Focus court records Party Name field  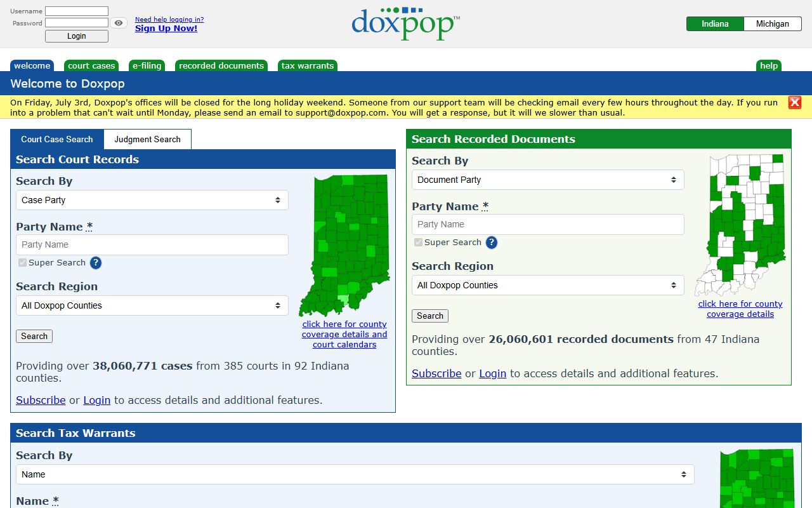click(x=152, y=244)
